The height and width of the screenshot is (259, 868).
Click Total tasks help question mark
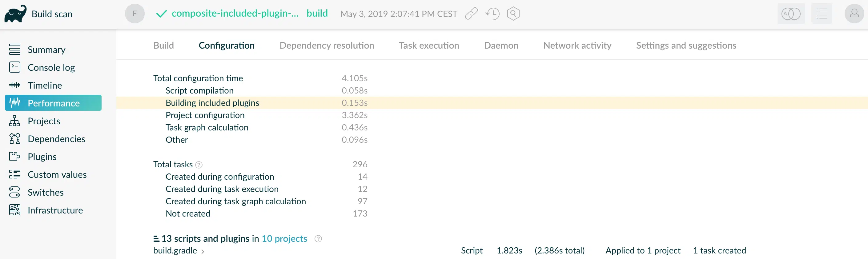(x=199, y=165)
